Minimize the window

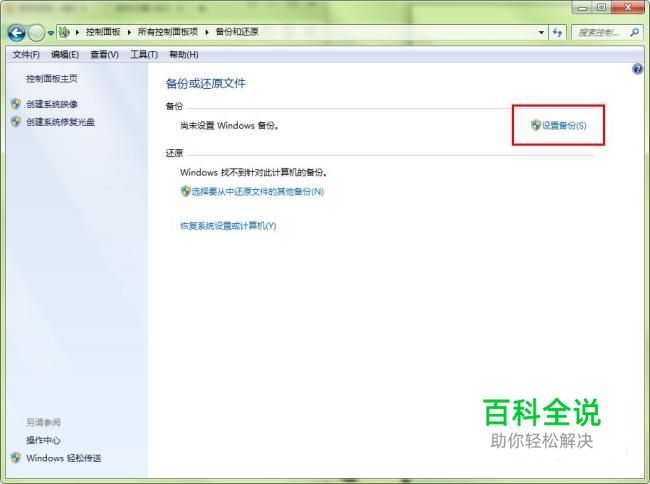[x=583, y=7]
